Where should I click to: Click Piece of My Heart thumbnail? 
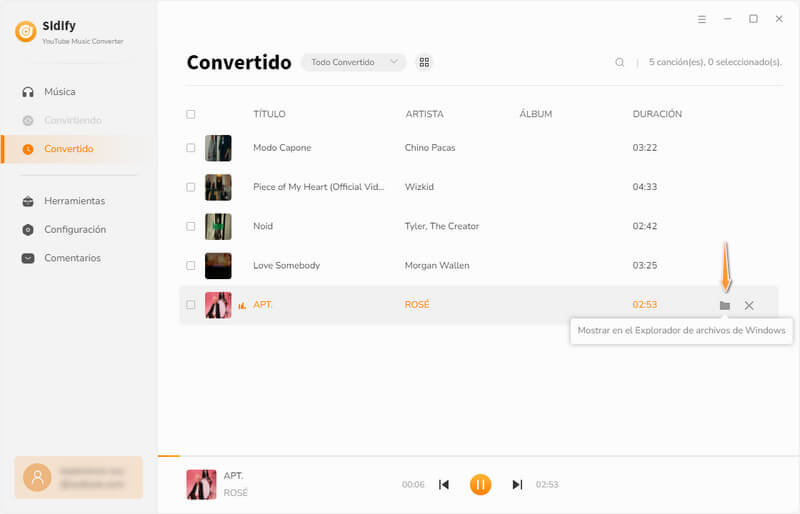pos(218,187)
